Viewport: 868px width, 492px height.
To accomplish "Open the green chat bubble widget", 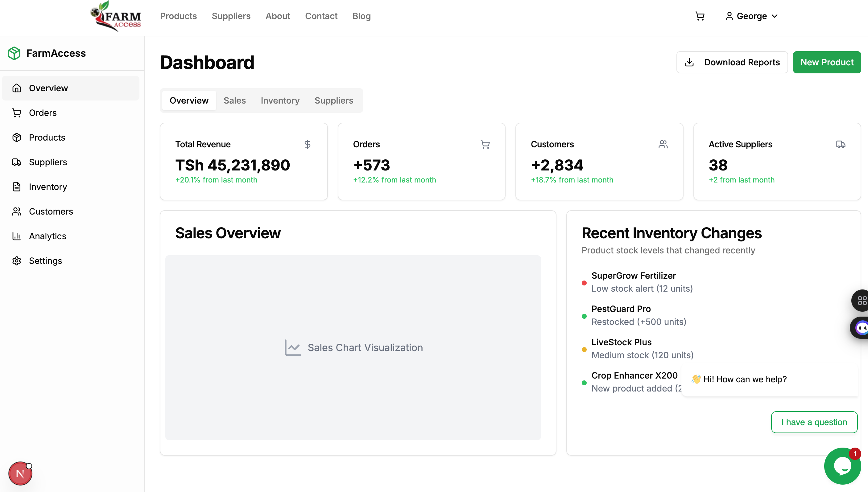I will point(842,465).
